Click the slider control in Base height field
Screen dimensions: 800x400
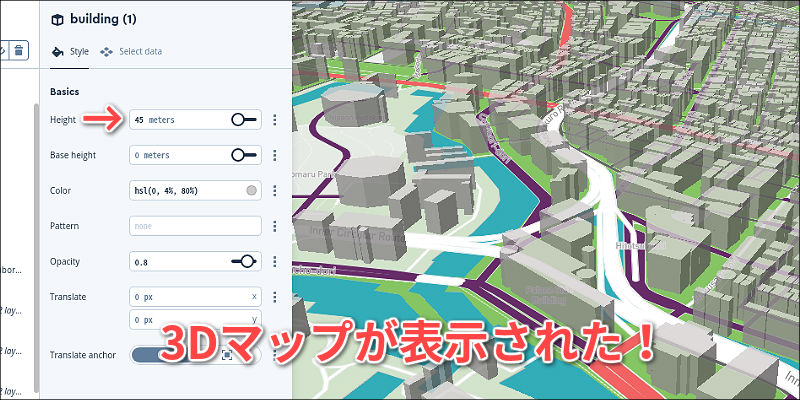pos(244,155)
